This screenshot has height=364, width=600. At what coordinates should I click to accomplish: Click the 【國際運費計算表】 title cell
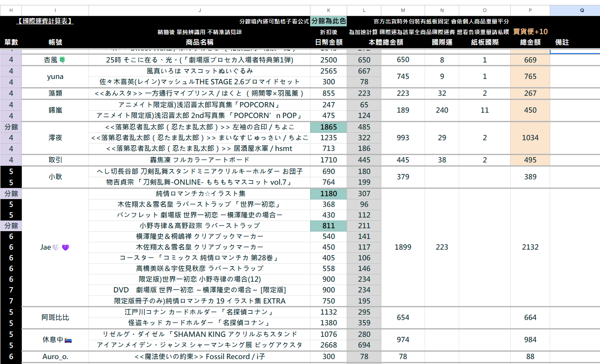coord(45,21)
